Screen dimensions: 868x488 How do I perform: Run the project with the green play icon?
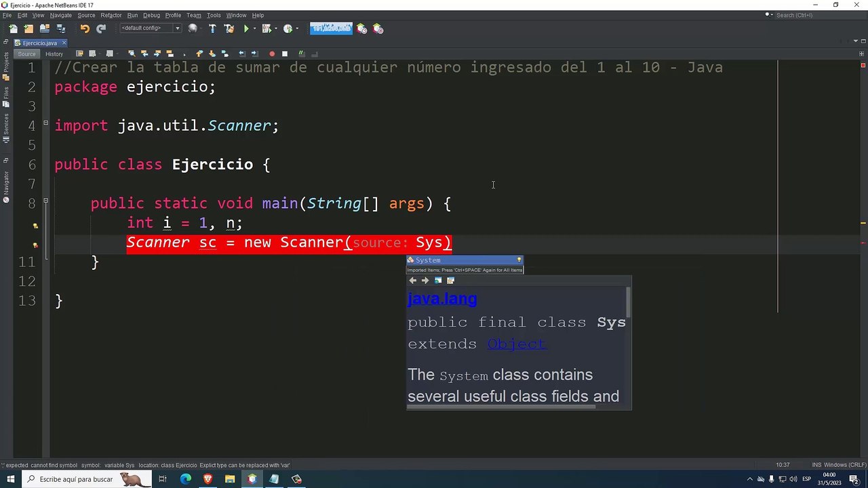(x=246, y=28)
